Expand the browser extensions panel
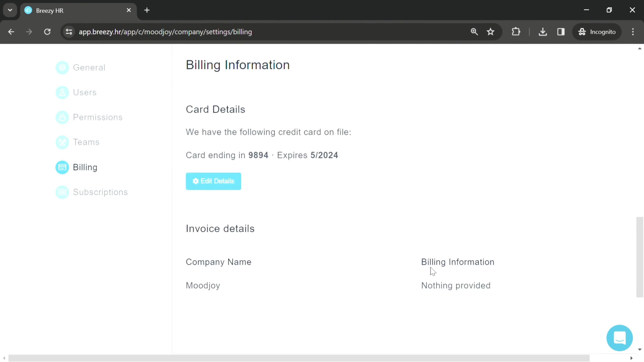The height and width of the screenshot is (362, 644). 516,31
